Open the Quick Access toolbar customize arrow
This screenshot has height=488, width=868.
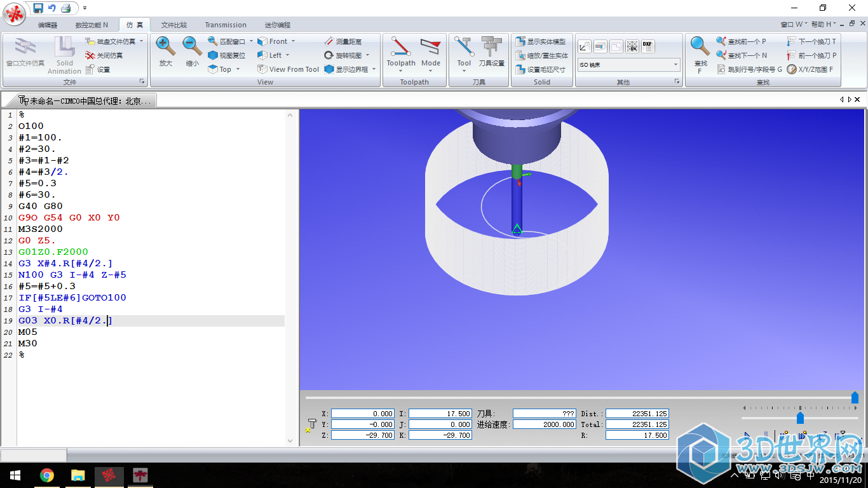click(85, 8)
